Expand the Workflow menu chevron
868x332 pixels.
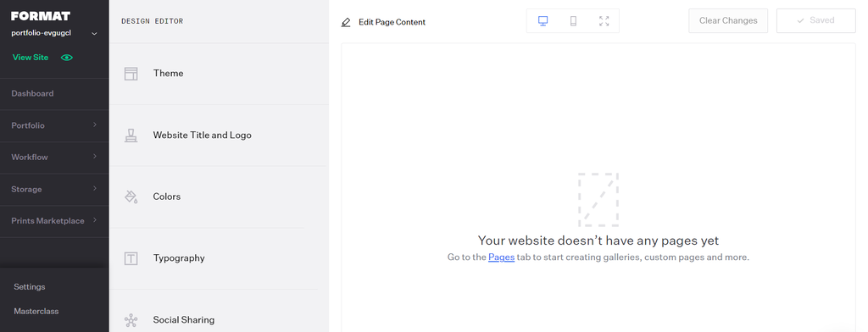point(95,157)
